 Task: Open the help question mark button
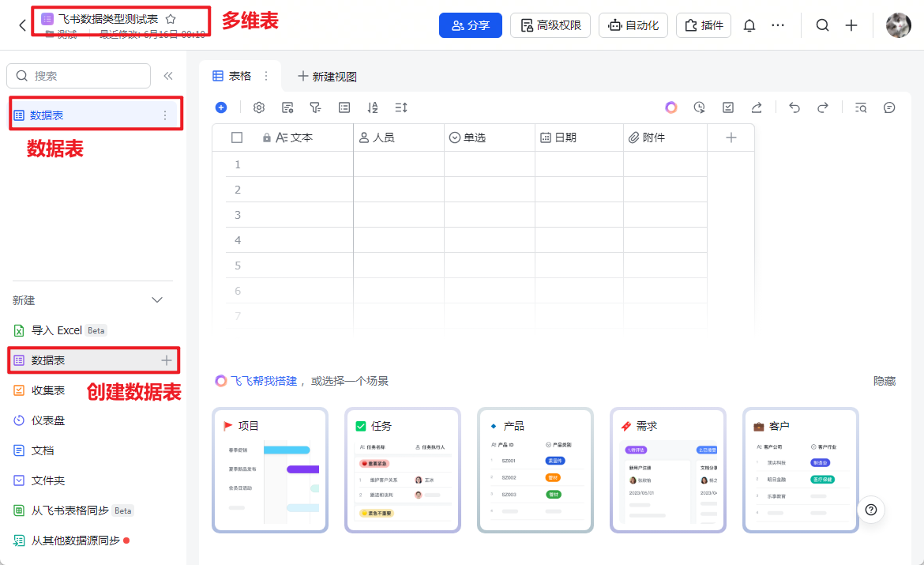click(x=871, y=510)
